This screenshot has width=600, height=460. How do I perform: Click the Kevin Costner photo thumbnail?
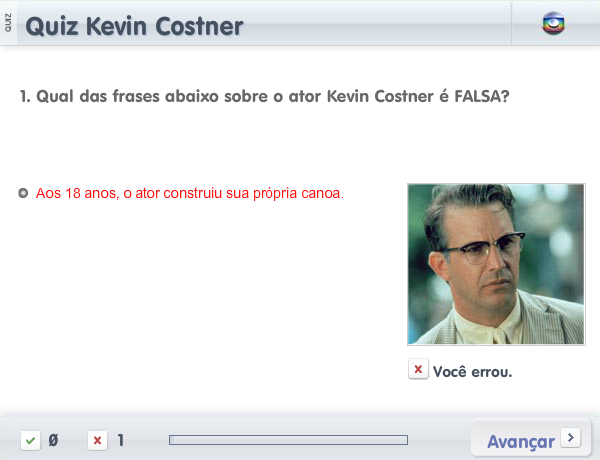[x=496, y=264]
